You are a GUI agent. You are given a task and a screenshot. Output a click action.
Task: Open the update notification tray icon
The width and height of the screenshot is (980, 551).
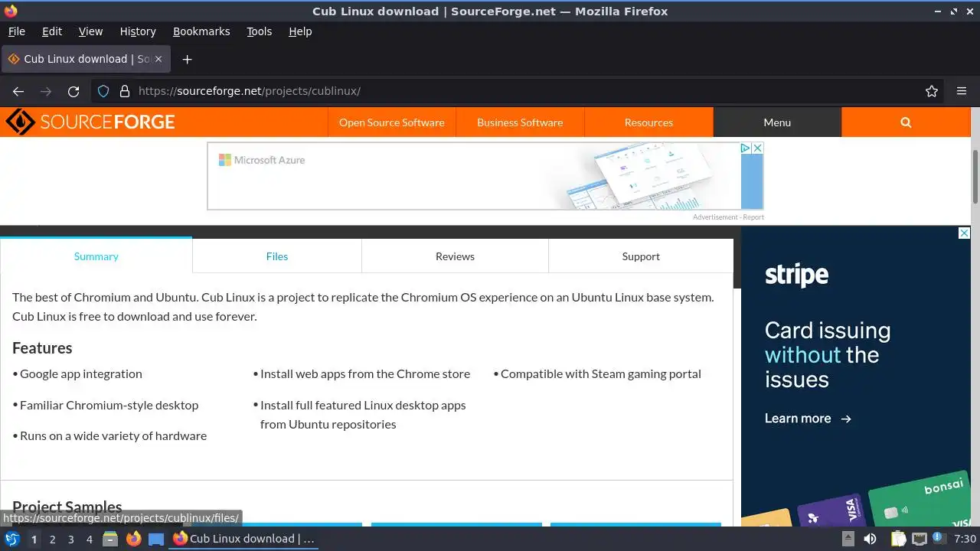(938, 538)
